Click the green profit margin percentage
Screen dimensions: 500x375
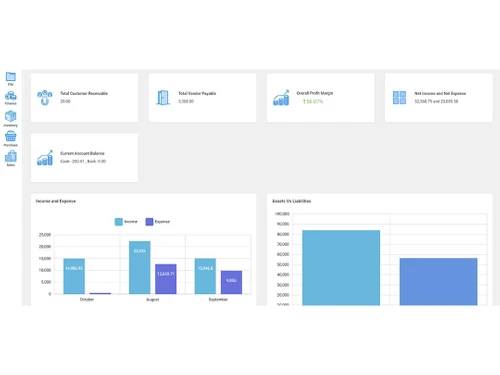[x=313, y=101]
